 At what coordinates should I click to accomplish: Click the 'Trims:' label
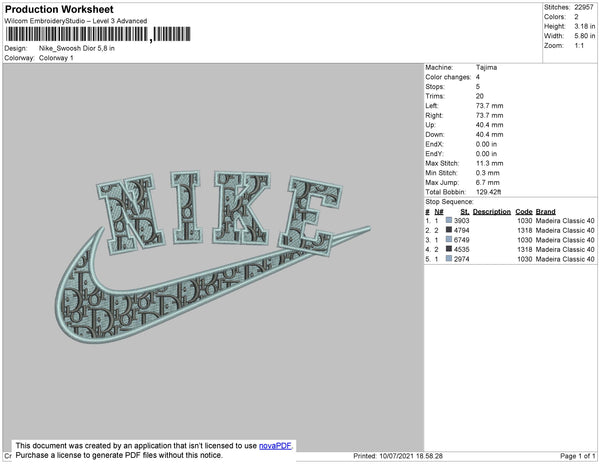click(435, 96)
